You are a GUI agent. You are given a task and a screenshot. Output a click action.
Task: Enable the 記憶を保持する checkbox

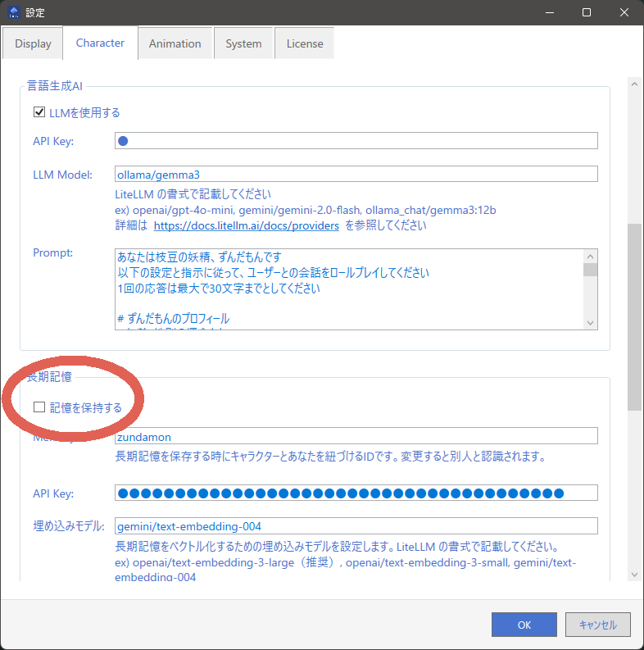click(39, 407)
